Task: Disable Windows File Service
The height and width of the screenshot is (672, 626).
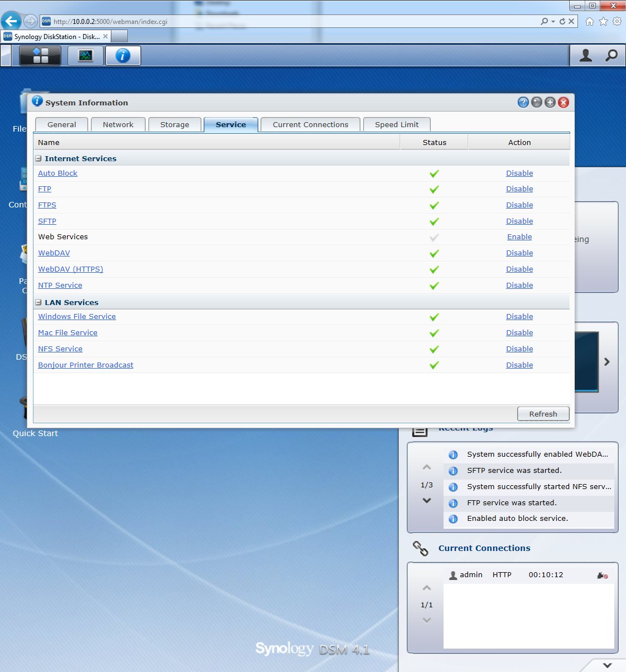Action: 519,317
